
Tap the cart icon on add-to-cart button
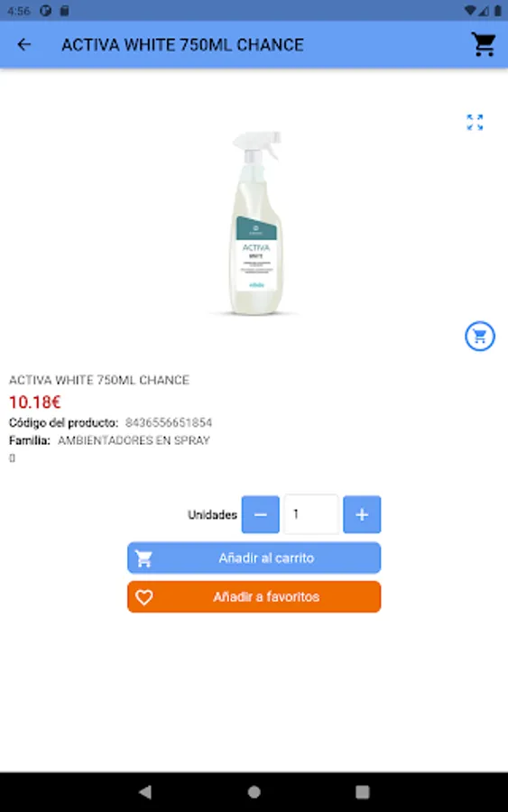point(144,558)
